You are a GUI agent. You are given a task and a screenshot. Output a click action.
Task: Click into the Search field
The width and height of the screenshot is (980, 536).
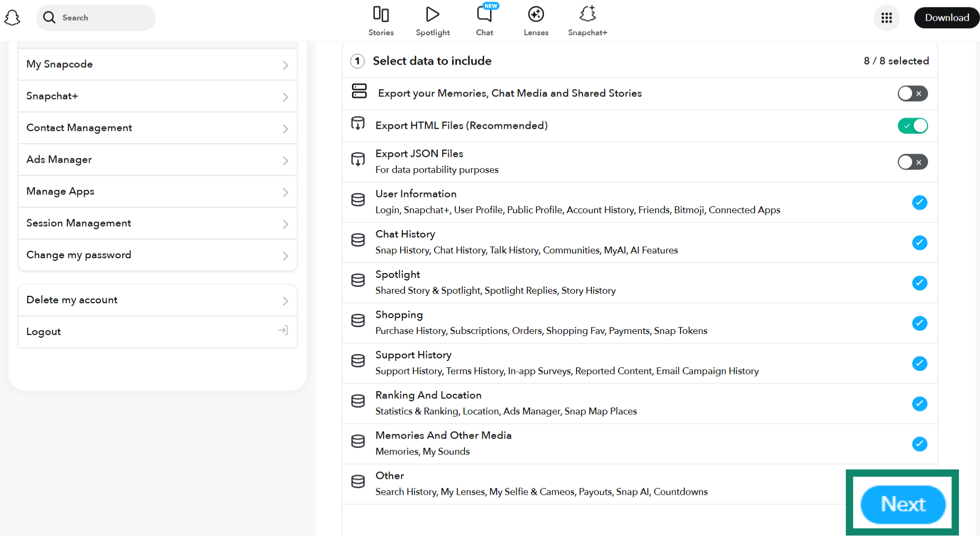101,18
